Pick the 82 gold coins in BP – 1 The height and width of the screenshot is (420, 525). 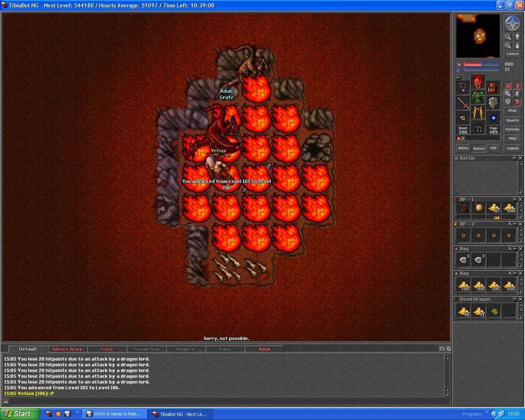(494, 208)
